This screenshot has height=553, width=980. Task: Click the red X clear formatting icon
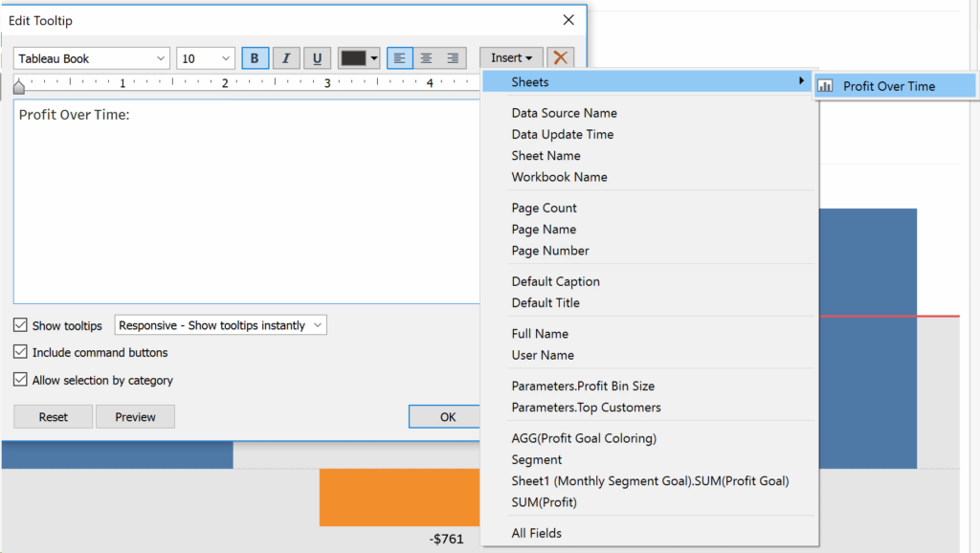tap(563, 57)
